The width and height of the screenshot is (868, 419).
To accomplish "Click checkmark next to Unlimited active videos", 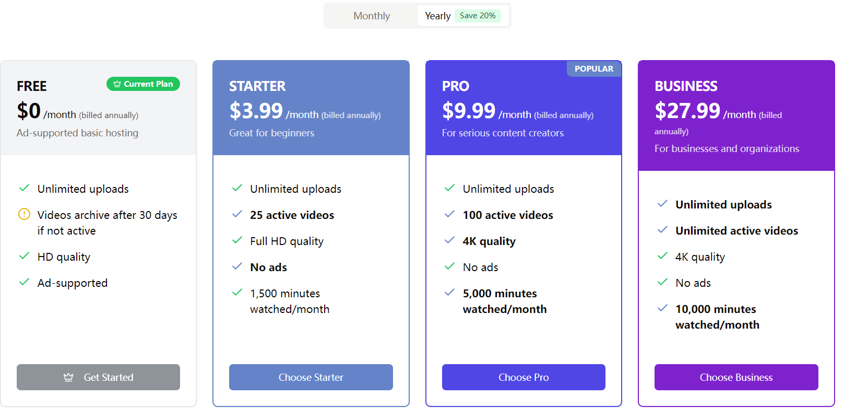I will click(662, 230).
